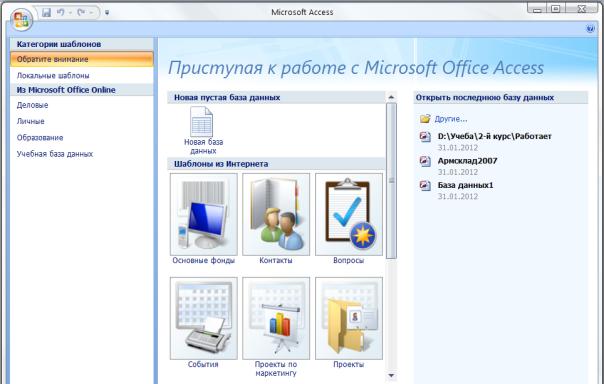Expand Customize Quick Access Toolbar dropdown
Screen dimensions: 604x384
(x=107, y=13)
